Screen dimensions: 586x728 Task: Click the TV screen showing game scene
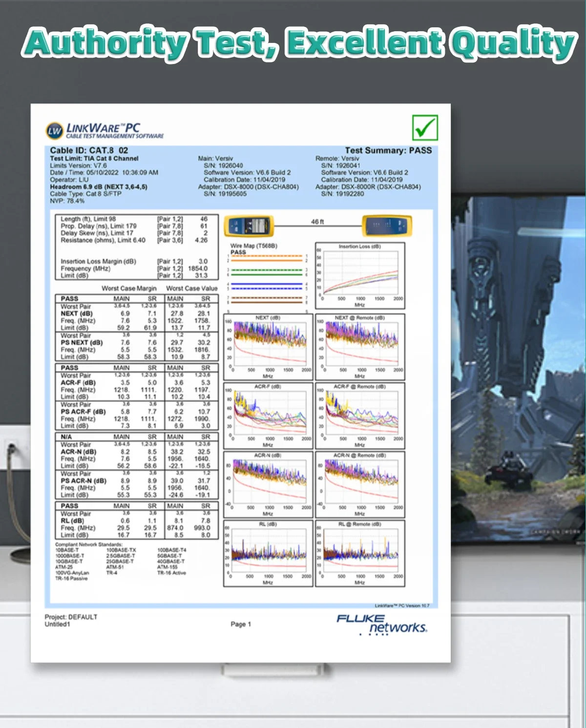click(x=519, y=370)
